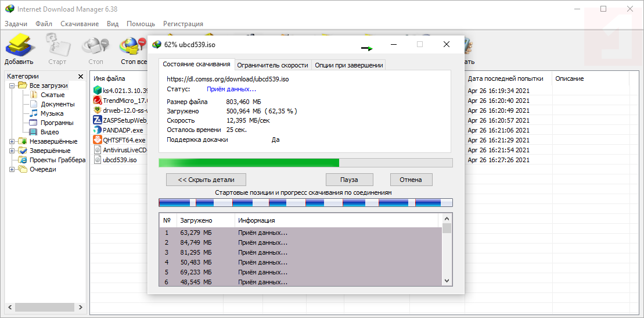Open the Помощь menu
Viewport: 644px width, 318px height.
141,24
